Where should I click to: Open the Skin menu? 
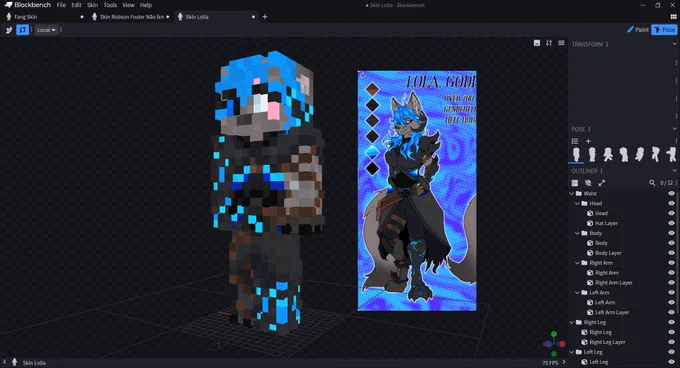point(92,5)
